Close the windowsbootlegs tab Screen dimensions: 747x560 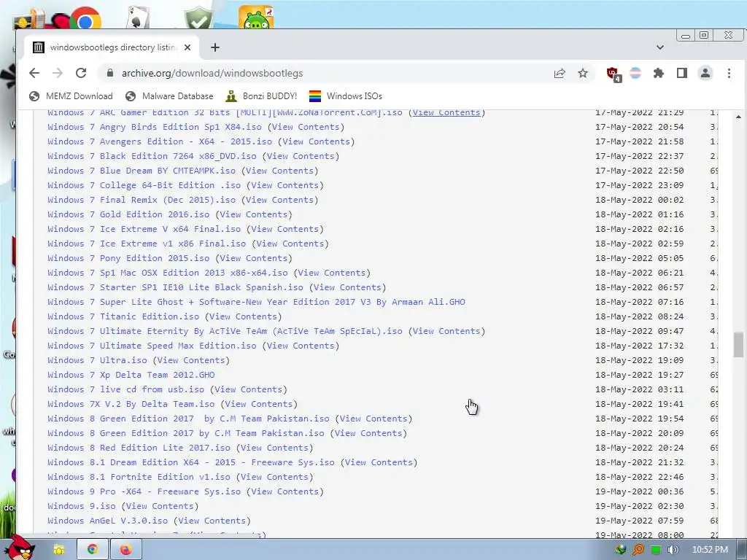[187, 47]
